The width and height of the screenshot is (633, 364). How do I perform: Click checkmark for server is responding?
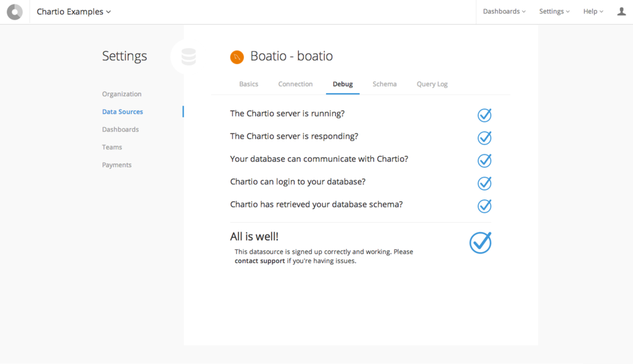click(x=484, y=137)
